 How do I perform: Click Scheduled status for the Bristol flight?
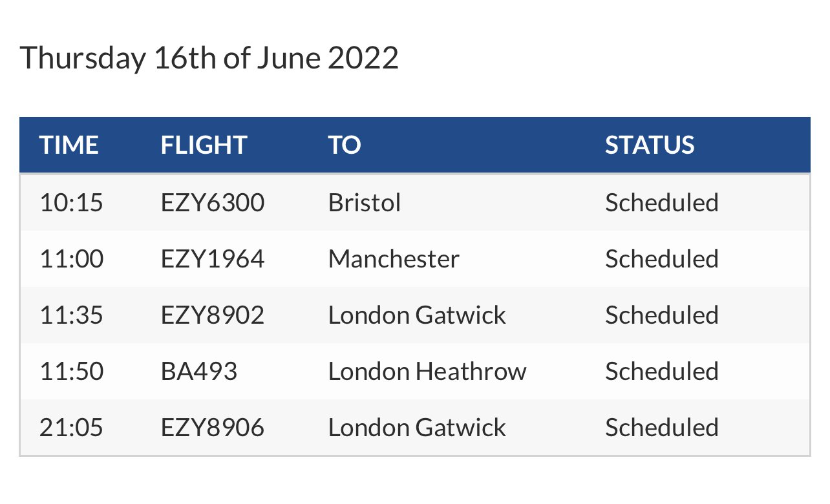662,203
